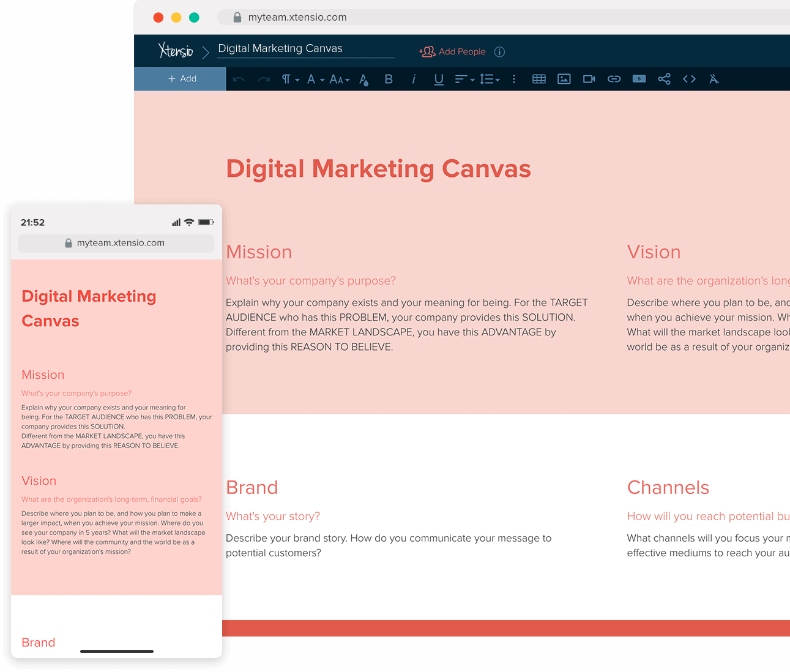Click the Add People button

click(453, 51)
